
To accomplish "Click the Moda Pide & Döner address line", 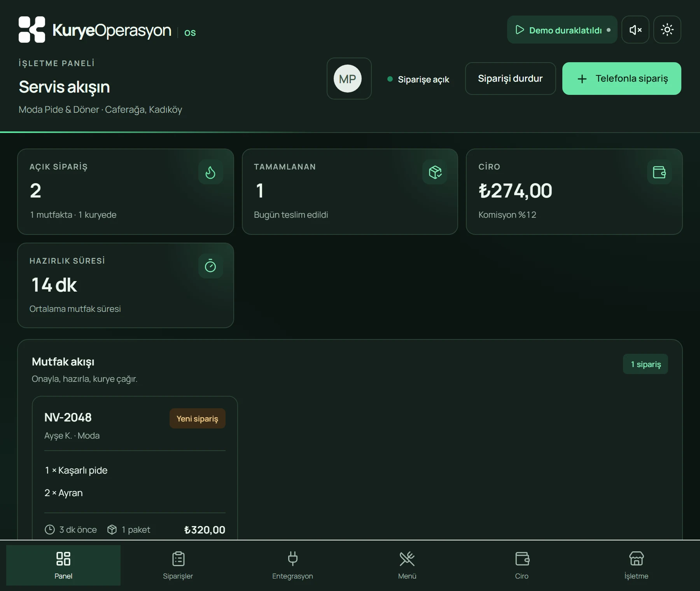I will 100,110.
